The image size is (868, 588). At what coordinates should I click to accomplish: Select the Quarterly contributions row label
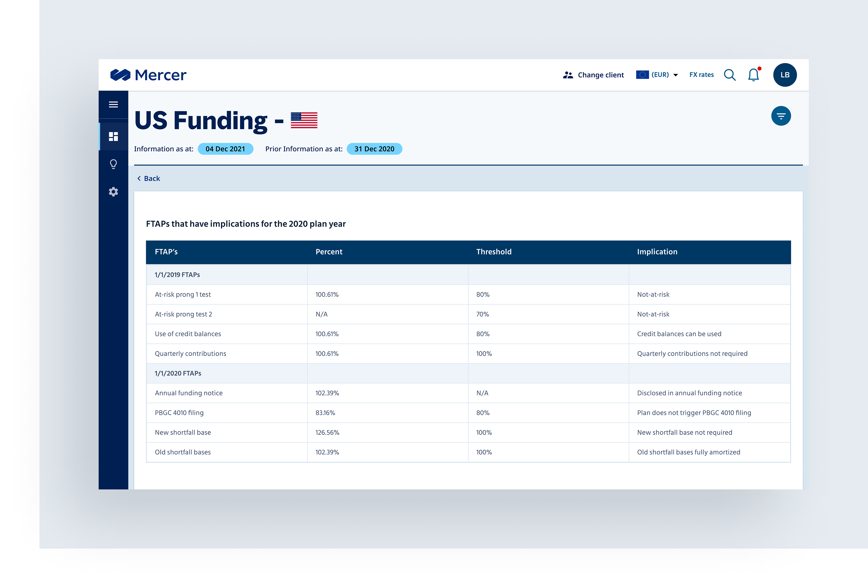[x=191, y=354]
